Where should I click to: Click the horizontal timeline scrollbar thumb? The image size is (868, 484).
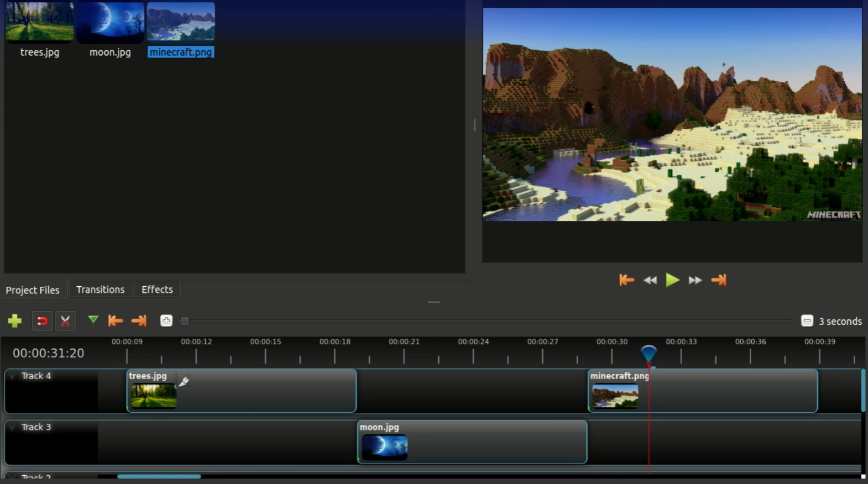159,476
